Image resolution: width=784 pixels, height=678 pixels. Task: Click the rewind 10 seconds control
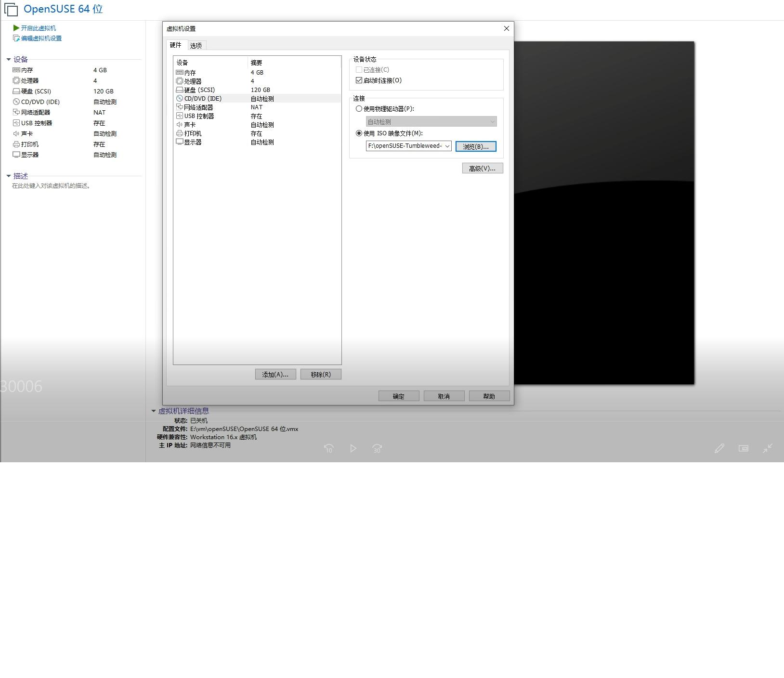329,448
